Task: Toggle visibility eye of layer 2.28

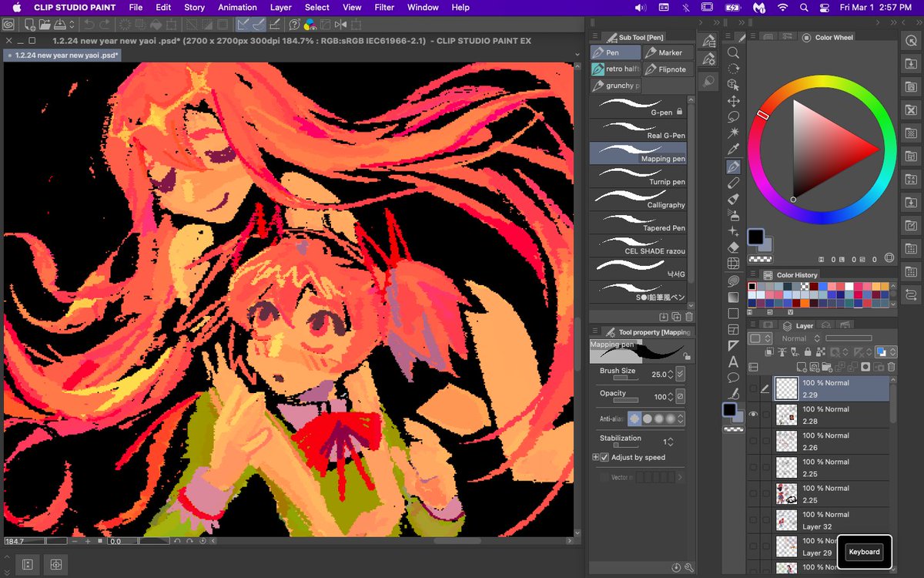Action: pyautogui.click(x=753, y=415)
